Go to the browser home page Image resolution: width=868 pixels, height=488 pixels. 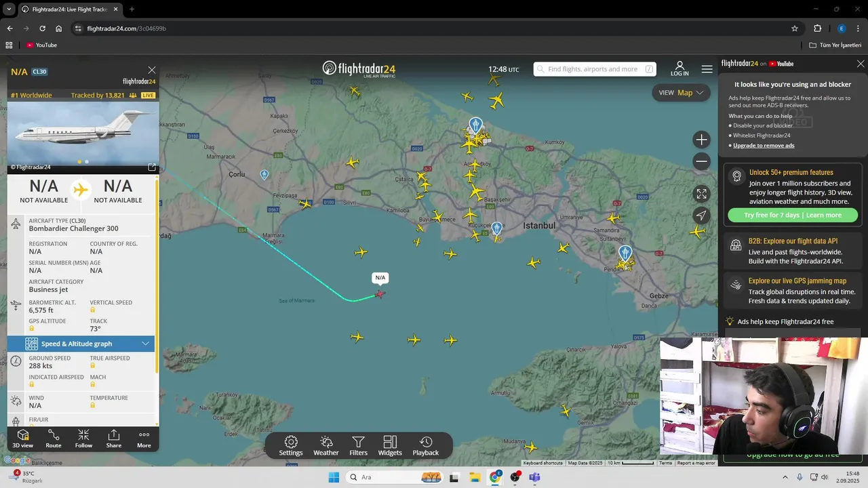click(59, 28)
